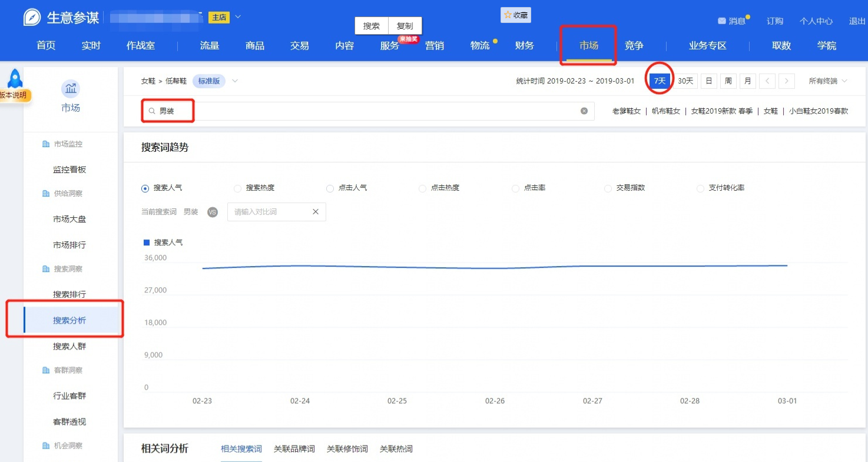Open 个人中心 in the header
This screenshot has width=868, height=462.
pyautogui.click(x=816, y=21)
